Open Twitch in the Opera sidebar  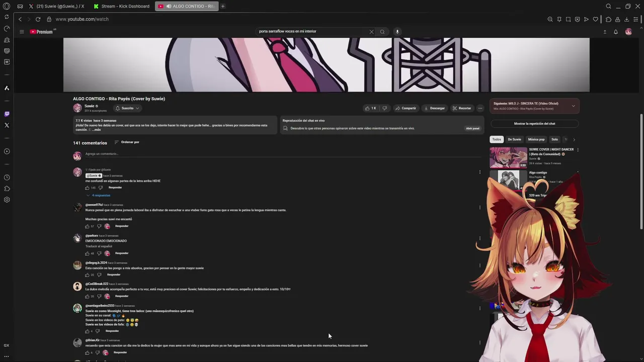tap(7, 114)
